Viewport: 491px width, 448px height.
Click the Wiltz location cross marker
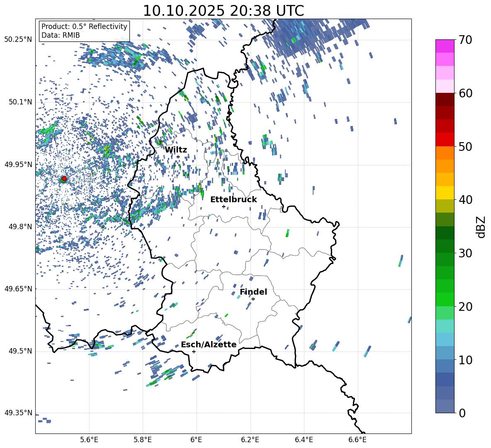tap(178, 157)
